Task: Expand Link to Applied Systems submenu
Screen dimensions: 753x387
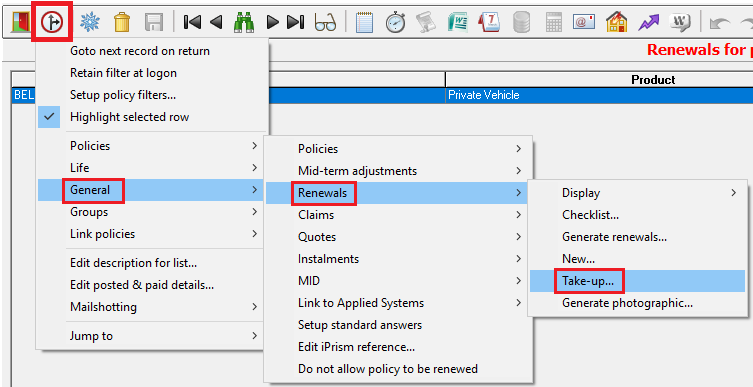Action: [398, 303]
